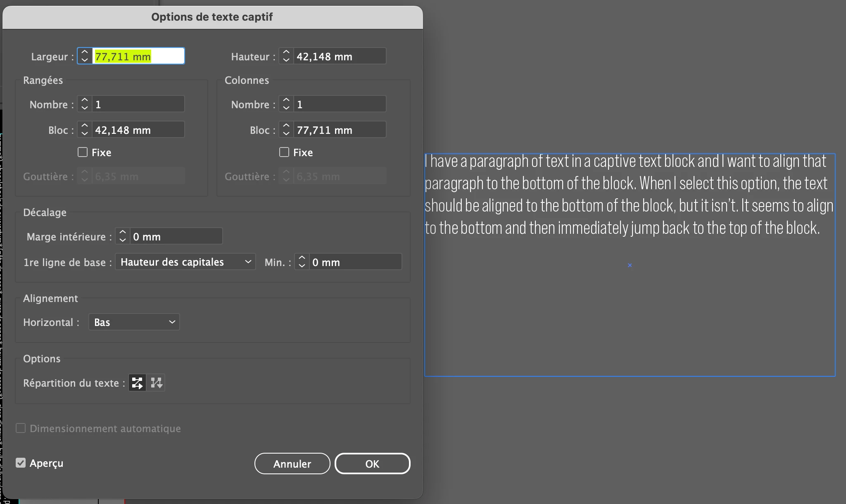Click Colonnes Nombre stepper arrows

click(286, 104)
